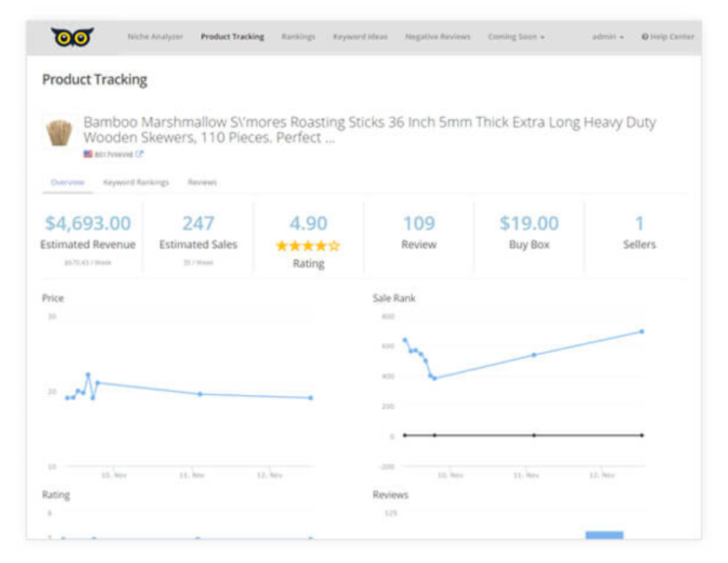Click the owl logo icon
Viewport: 728px width, 563px height.
tap(73, 37)
